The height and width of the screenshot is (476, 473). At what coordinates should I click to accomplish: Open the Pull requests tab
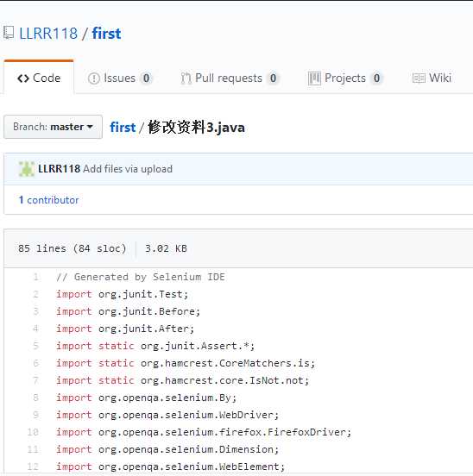pos(230,78)
